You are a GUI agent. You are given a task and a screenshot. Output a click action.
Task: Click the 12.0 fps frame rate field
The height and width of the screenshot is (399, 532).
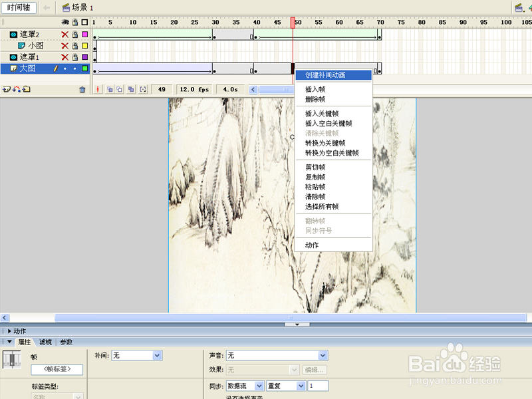coord(194,89)
